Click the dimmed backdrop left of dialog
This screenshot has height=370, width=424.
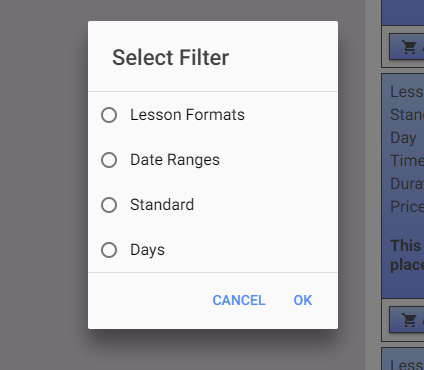[x=43, y=185]
